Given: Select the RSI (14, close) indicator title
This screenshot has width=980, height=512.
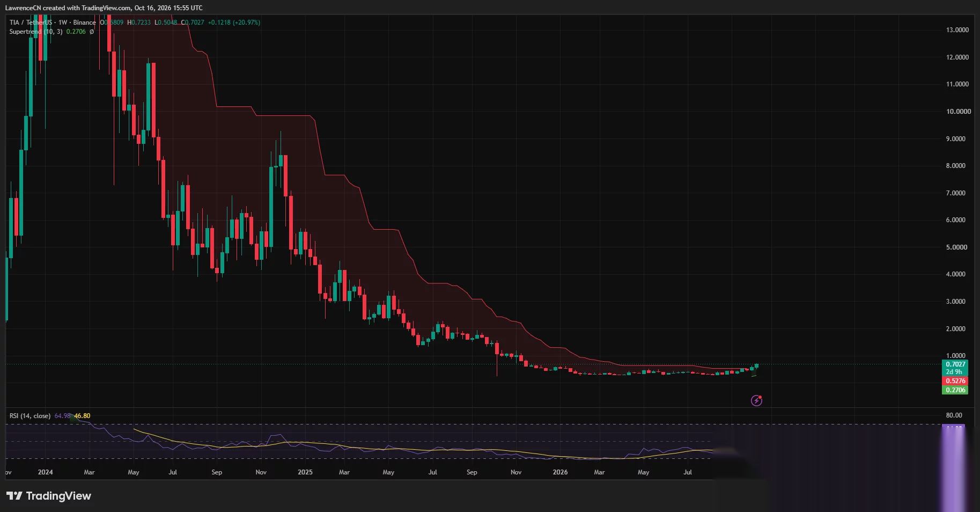Looking at the screenshot, I should (x=30, y=416).
